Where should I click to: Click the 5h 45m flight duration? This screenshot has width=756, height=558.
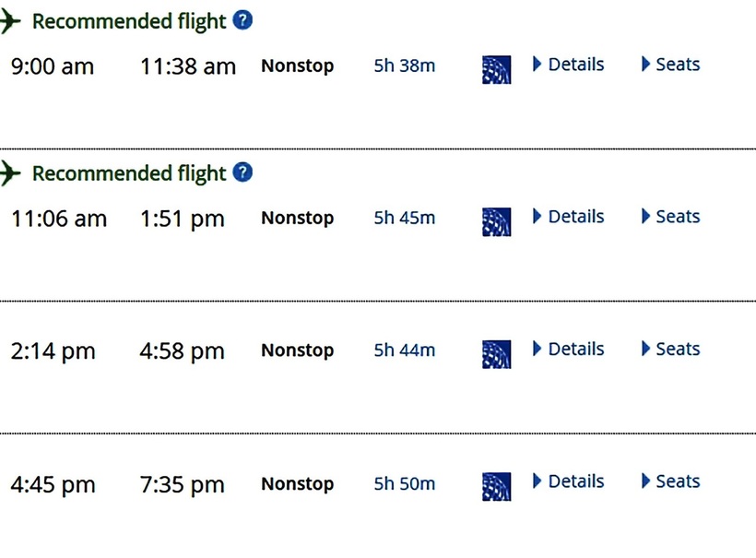[x=405, y=219]
